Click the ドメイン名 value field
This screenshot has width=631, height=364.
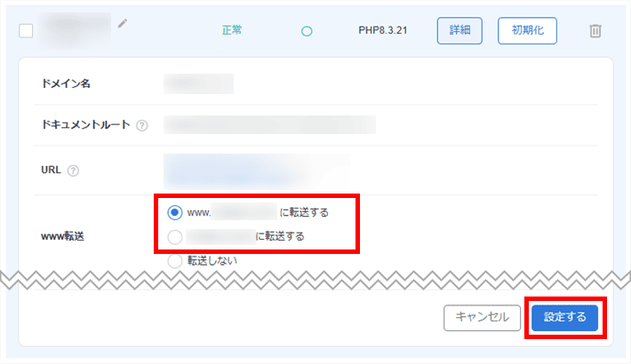pyautogui.click(x=198, y=83)
